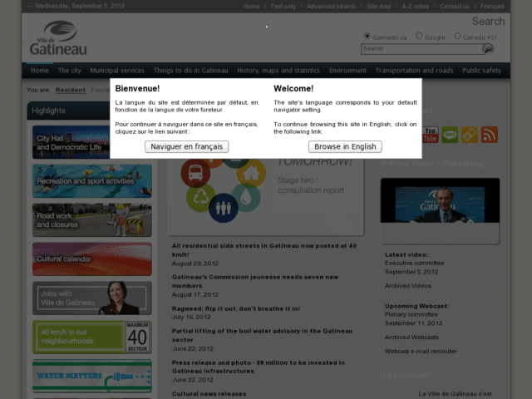Open Transportation and roads menu
This screenshot has width=532, height=399.
click(x=414, y=71)
